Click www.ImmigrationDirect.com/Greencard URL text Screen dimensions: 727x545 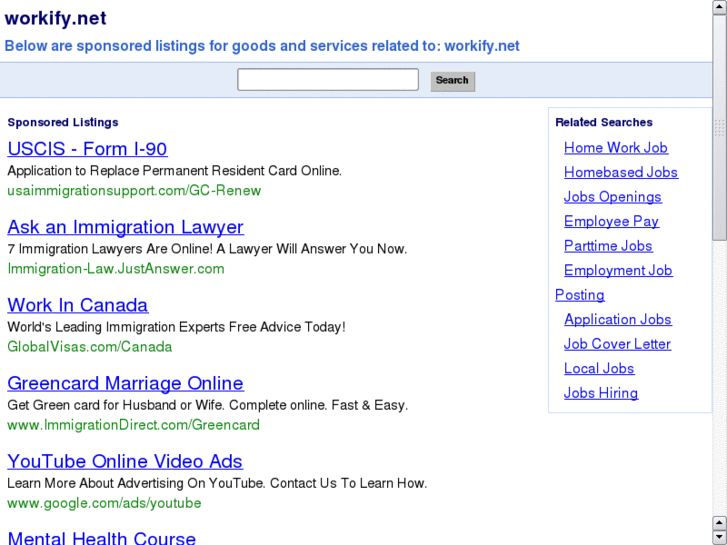pos(134,425)
